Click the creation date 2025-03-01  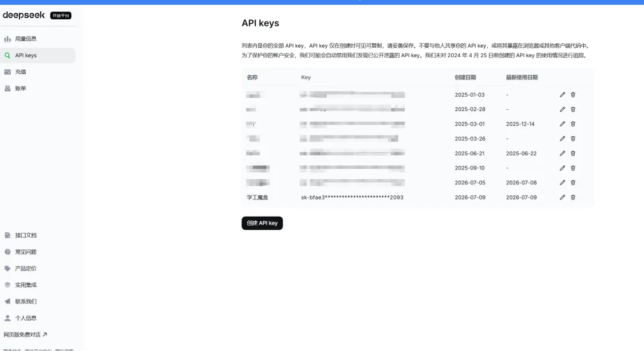pos(469,124)
